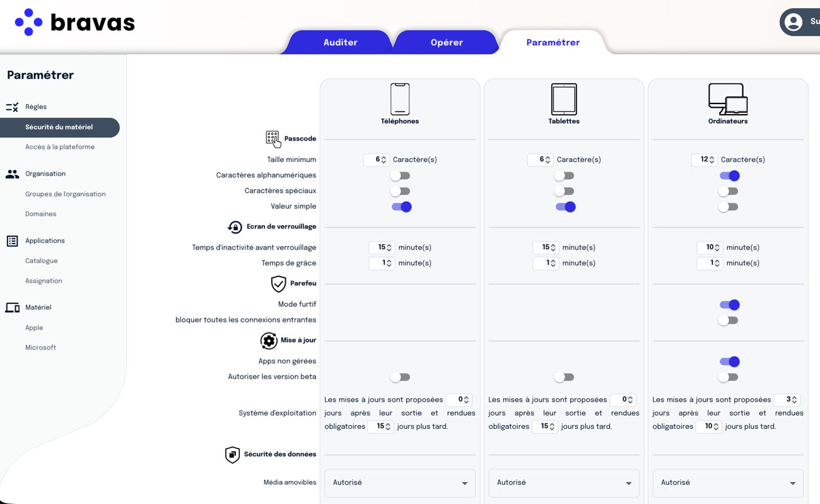820x504 pixels.
Task: Disable Valeur simple for Téléphones
Action: 401,207
